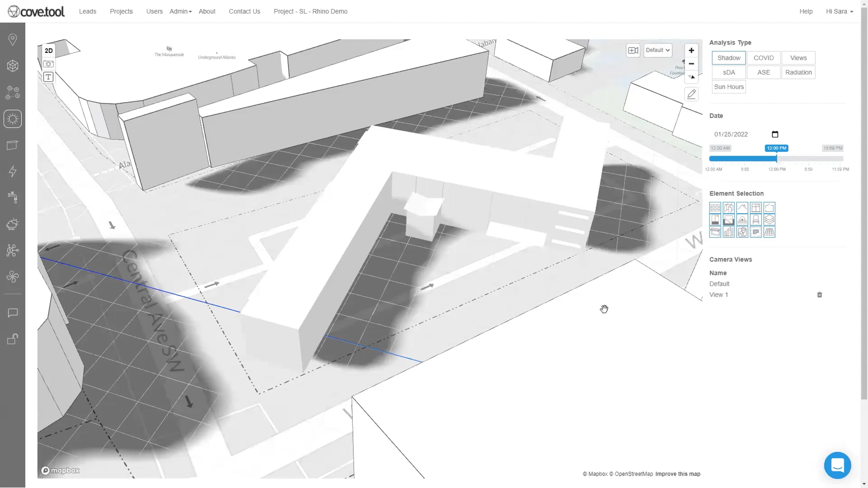
Task: Open the daylight sun icon in sidebar
Action: point(13,119)
